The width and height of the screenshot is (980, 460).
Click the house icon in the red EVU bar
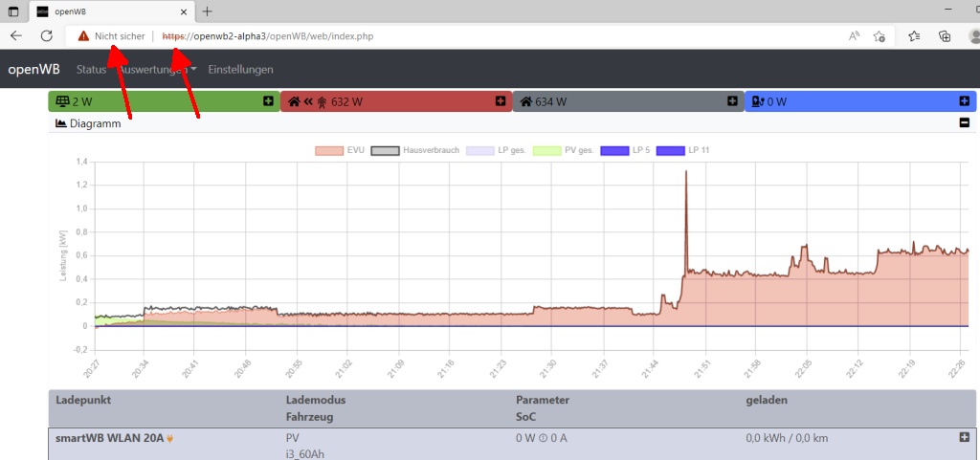(294, 101)
